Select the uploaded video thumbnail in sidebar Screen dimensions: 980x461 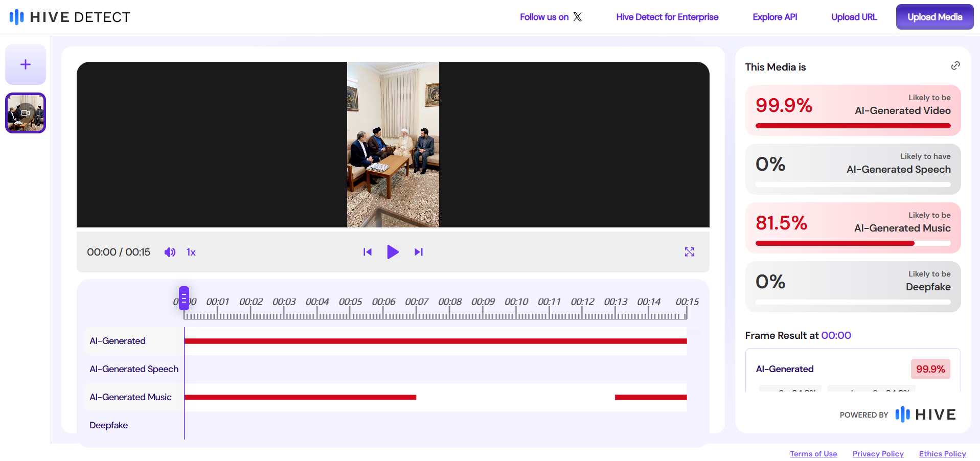(26, 113)
